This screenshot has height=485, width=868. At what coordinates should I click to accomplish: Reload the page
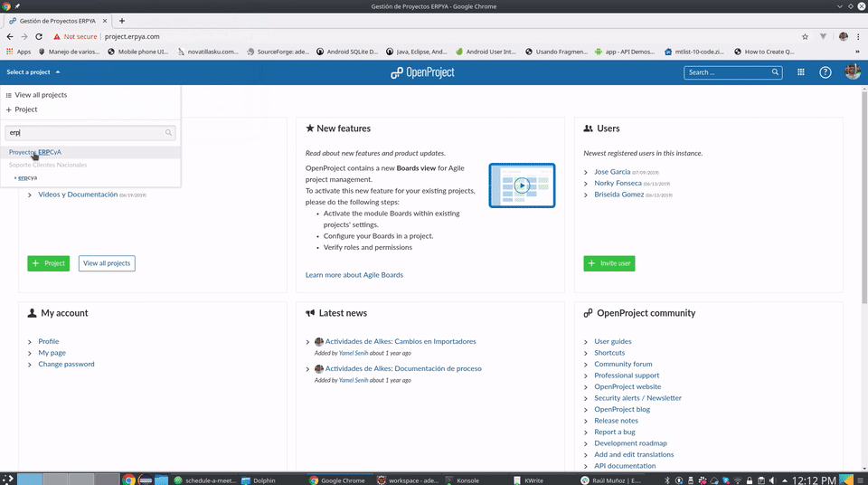39,36
